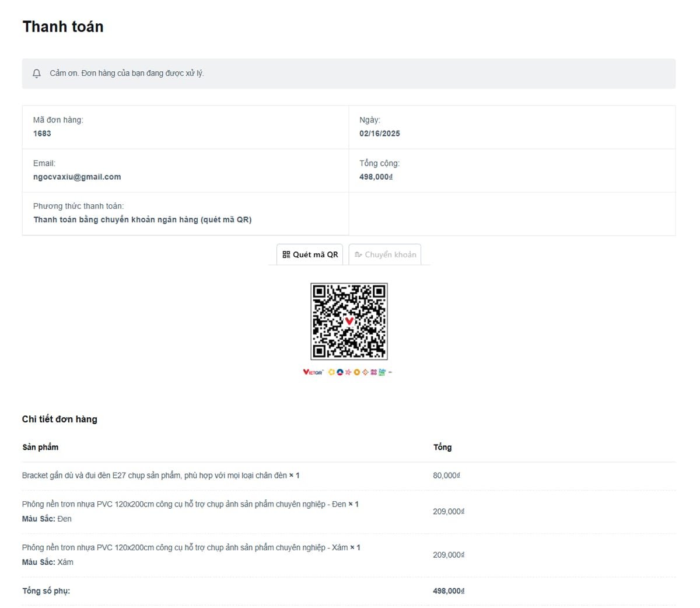700x608 pixels.
Task: Click the MoMo wallet logo
Action: point(373,372)
